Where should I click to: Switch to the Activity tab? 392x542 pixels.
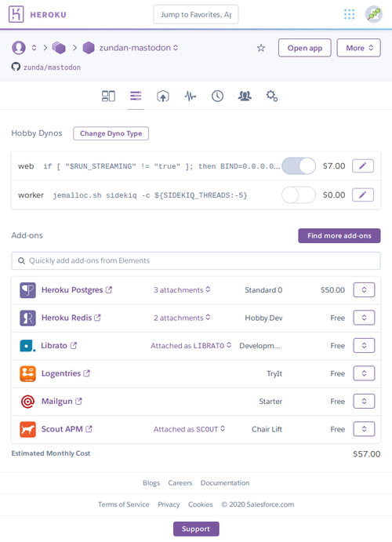click(218, 96)
